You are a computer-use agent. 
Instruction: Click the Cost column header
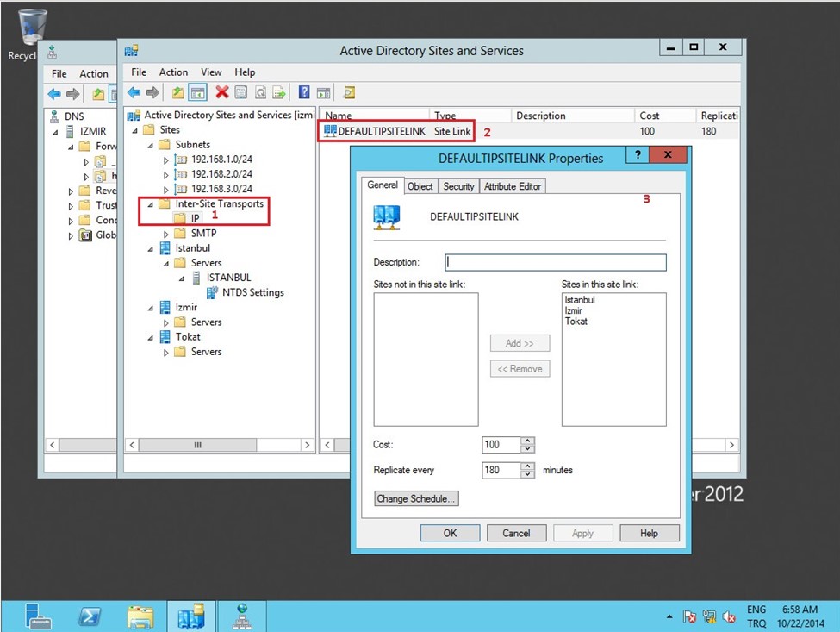[664, 116]
